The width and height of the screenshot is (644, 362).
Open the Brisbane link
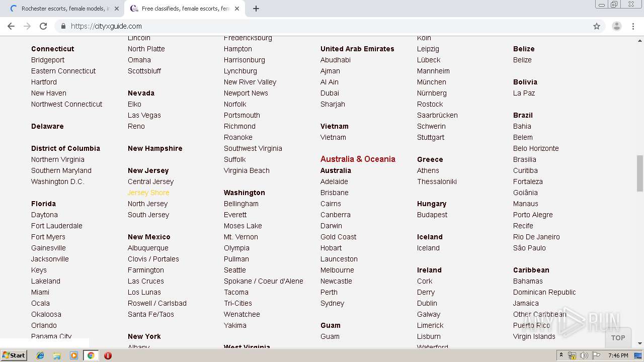point(335,193)
